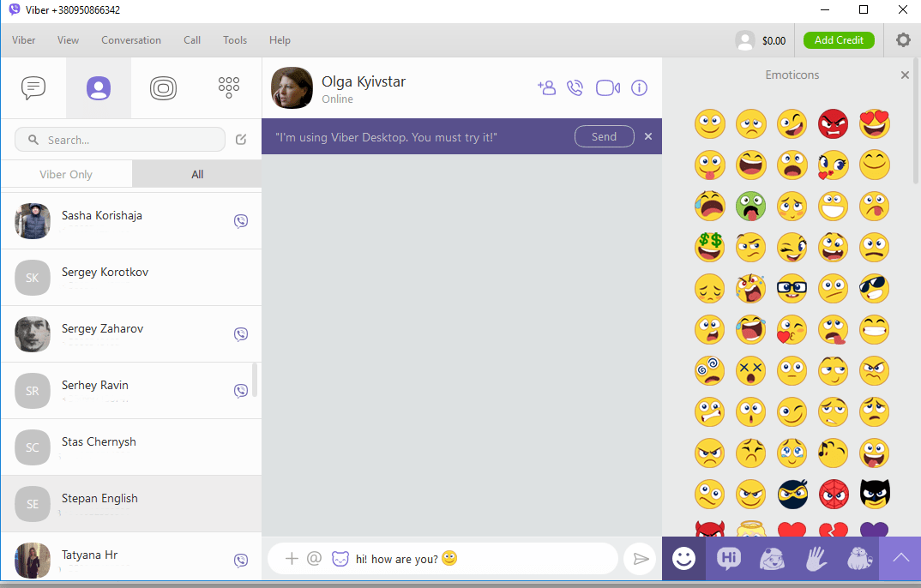
Task: Click Send on the invite banner
Action: coord(604,136)
